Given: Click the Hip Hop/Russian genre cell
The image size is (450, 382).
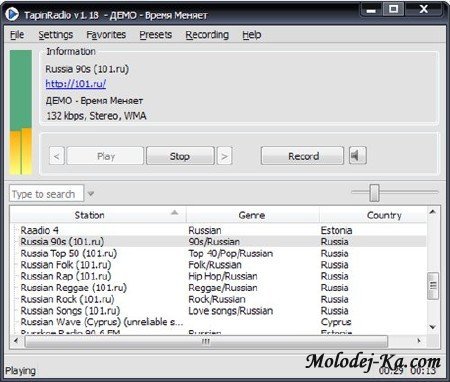Looking at the screenshot, I should (x=223, y=276).
